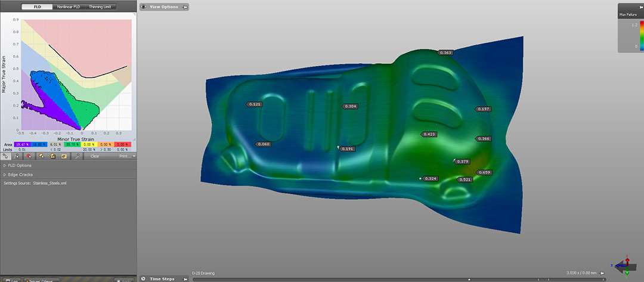Activate the framed ellipse region tool
This screenshot has height=282, width=644.
(x=64, y=156)
